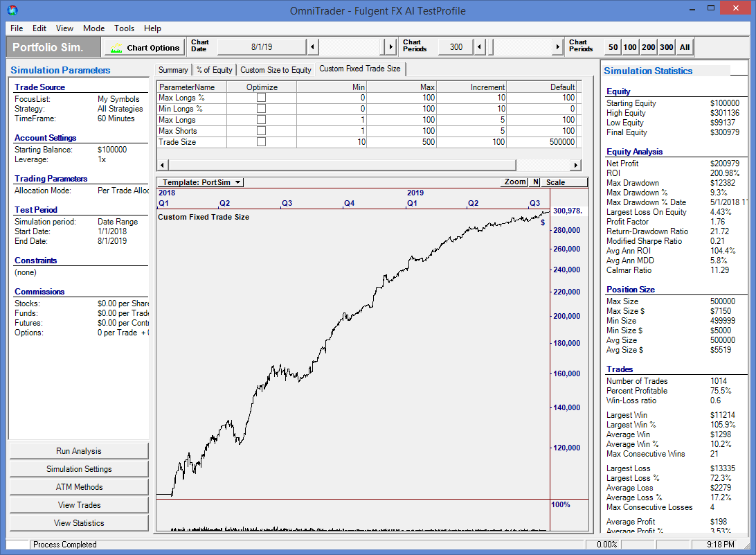Toggle Optimize checkbox for Max Longs %
Image resolution: width=756 pixels, height=555 pixels.
pyautogui.click(x=261, y=98)
